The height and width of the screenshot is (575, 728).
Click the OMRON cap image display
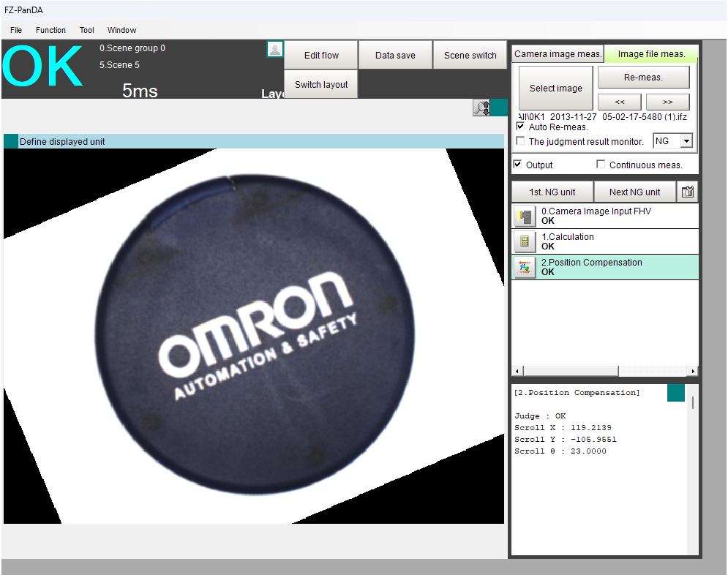click(x=254, y=336)
